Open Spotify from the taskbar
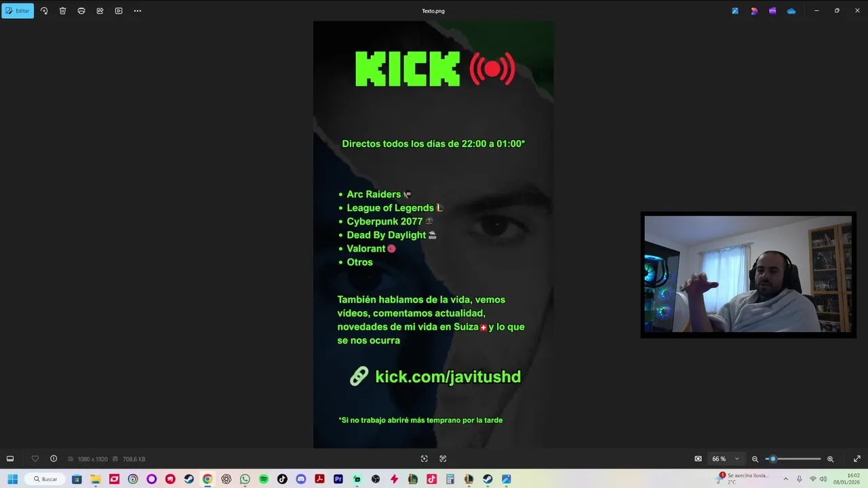868x488 pixels. (264, 479)
